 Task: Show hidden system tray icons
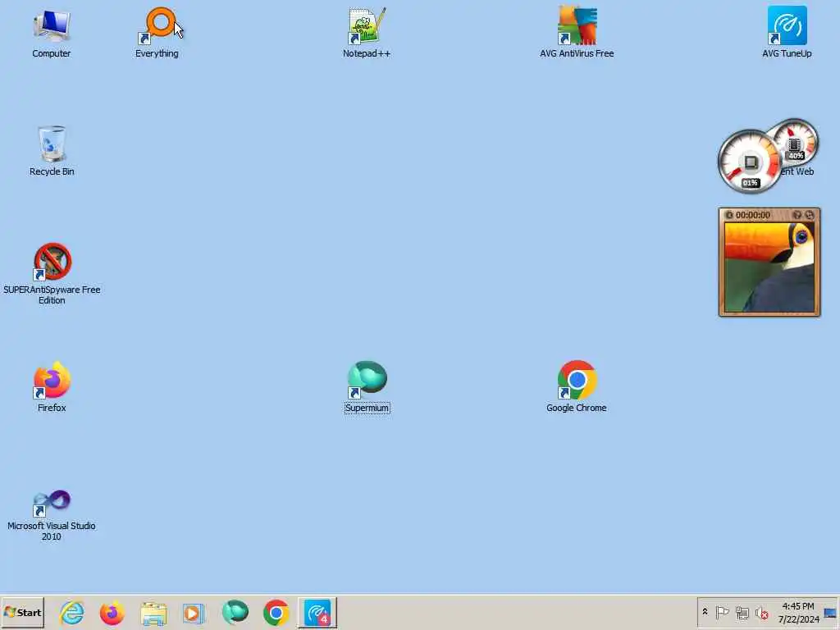coord(705,612)
